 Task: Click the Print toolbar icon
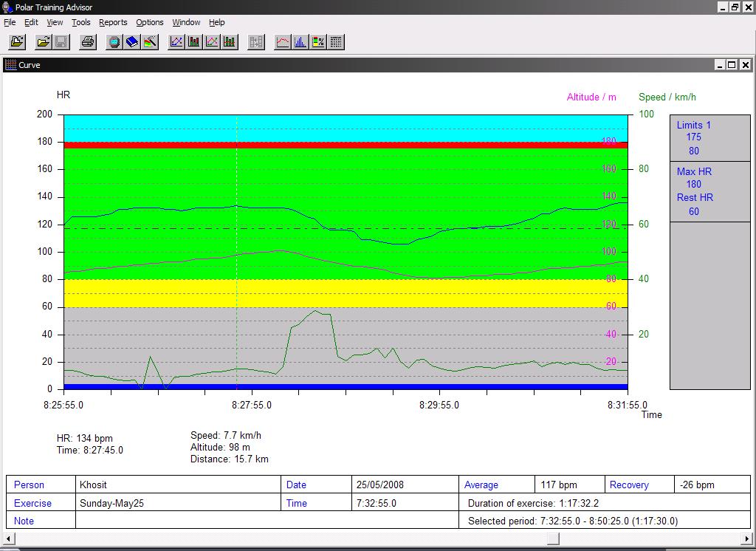click(x=88, y=42)
